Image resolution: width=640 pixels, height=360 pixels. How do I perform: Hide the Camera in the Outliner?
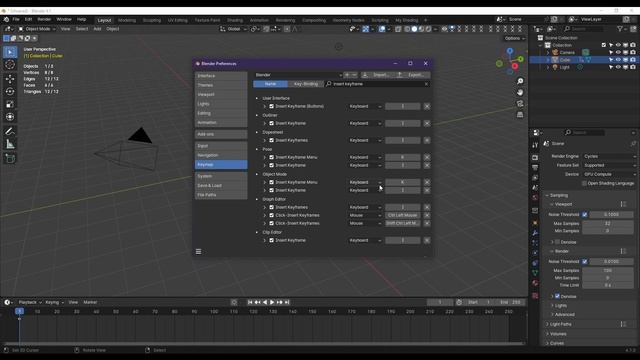point(618,53)
